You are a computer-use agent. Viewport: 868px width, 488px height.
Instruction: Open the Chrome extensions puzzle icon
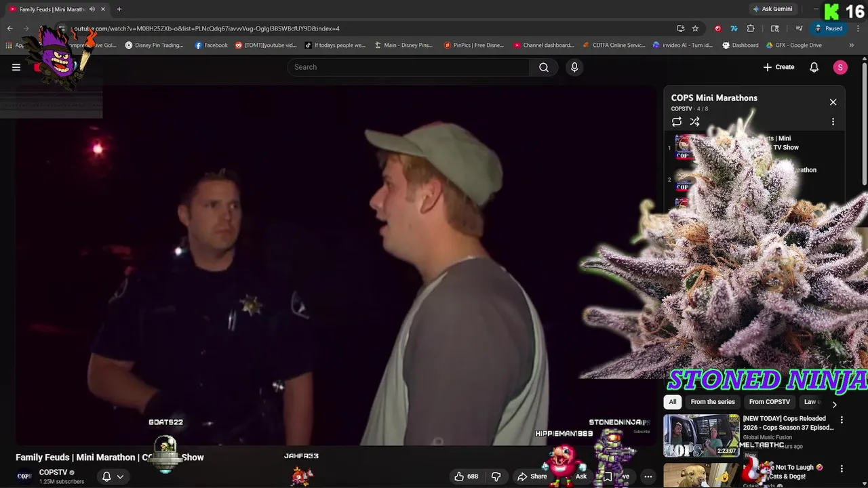coord(751,28)
